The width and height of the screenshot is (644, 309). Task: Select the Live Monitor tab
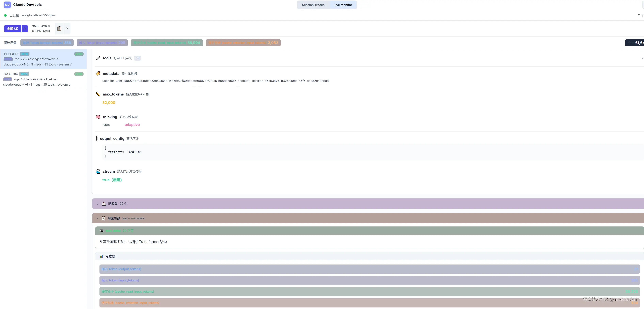click(x=343, y=5)
